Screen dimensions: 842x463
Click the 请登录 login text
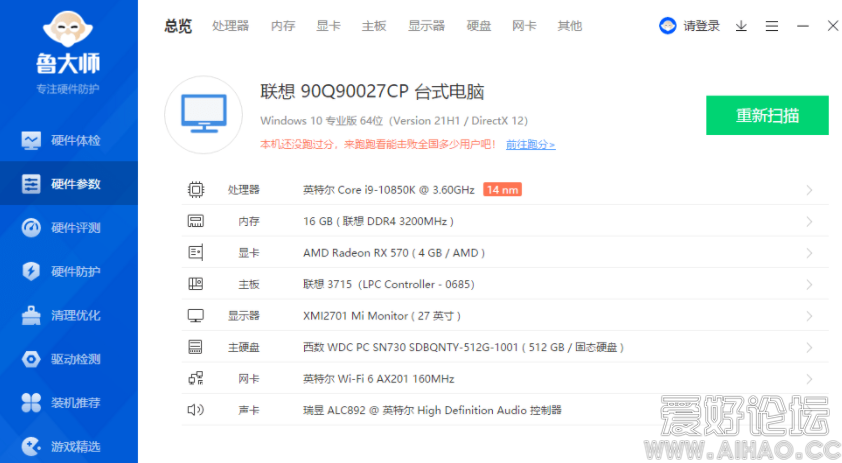pyautogui.click(x=701, y=26)
